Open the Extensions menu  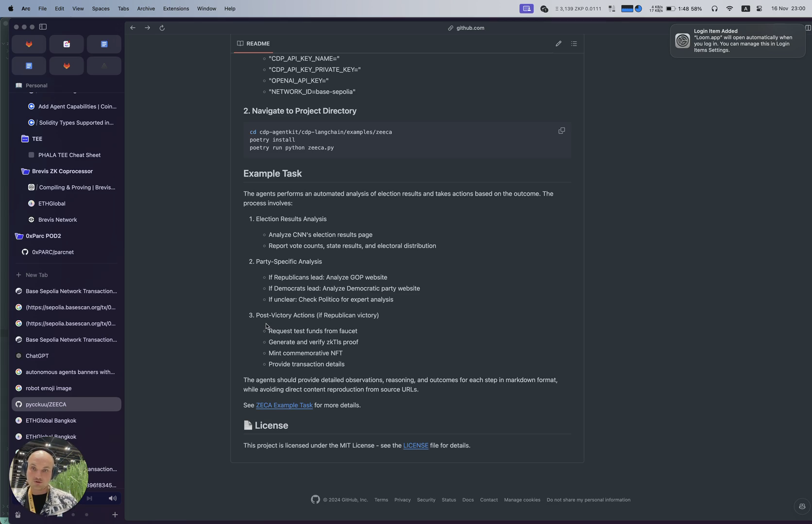pos(176,8)
